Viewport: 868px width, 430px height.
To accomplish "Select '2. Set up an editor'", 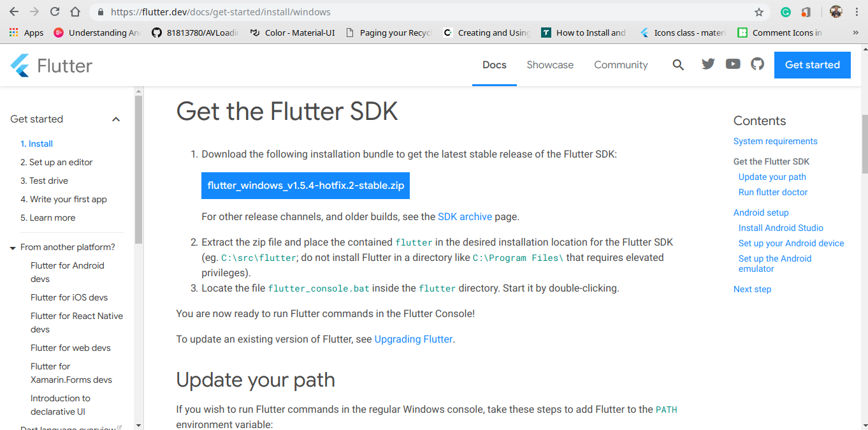I will (x=57, y=162).
